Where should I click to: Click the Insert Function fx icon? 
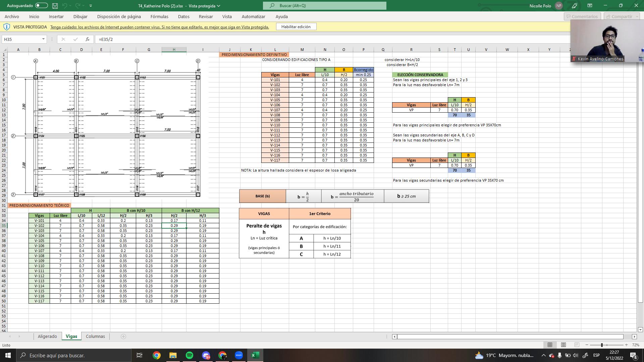[88, 39]
